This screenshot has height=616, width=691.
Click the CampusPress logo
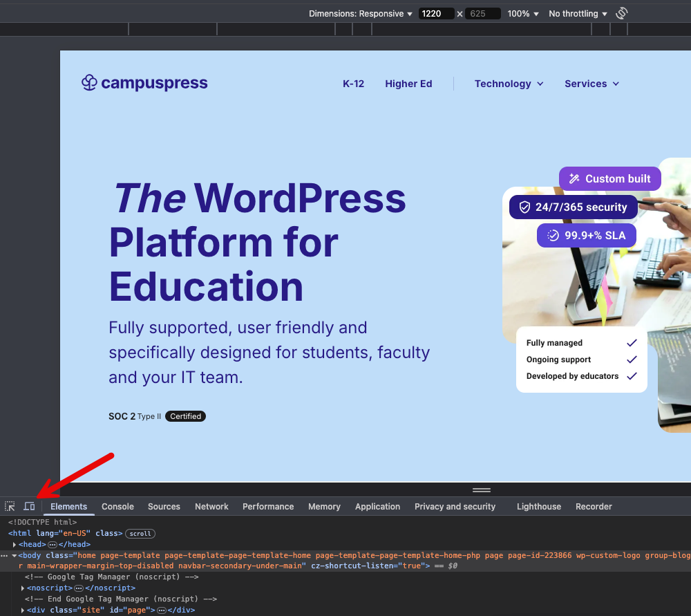coord(144,83)
